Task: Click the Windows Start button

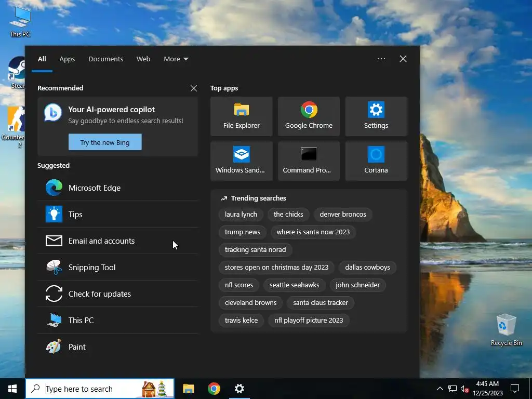Action: click(x=12, y=389)
